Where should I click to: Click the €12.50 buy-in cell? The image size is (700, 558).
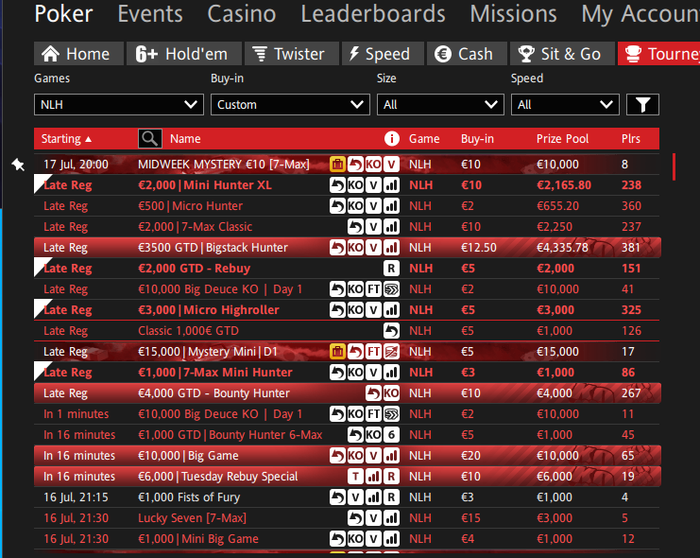(x=479, y=247)
